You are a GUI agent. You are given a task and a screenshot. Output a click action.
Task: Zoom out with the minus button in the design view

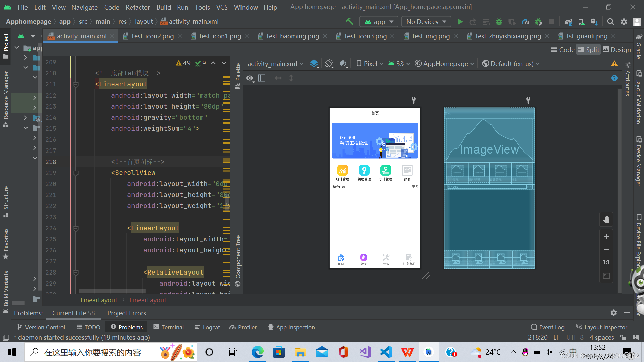[x=606, y=249]
